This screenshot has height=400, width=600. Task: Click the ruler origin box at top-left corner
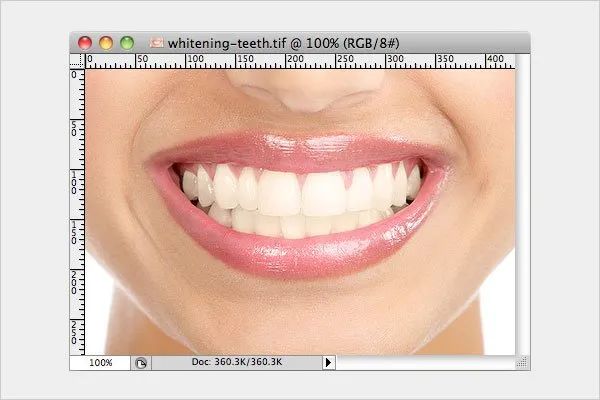78,61
